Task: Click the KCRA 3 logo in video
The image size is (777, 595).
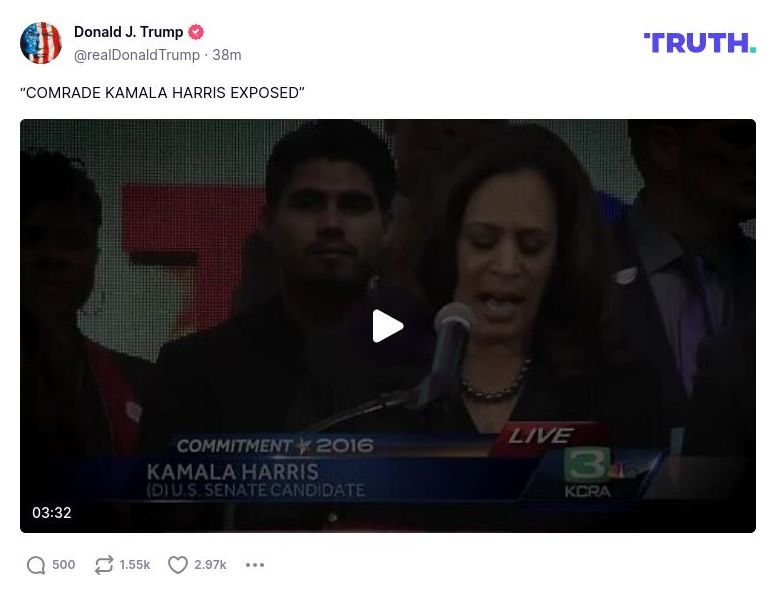Action: coord(588,473)
